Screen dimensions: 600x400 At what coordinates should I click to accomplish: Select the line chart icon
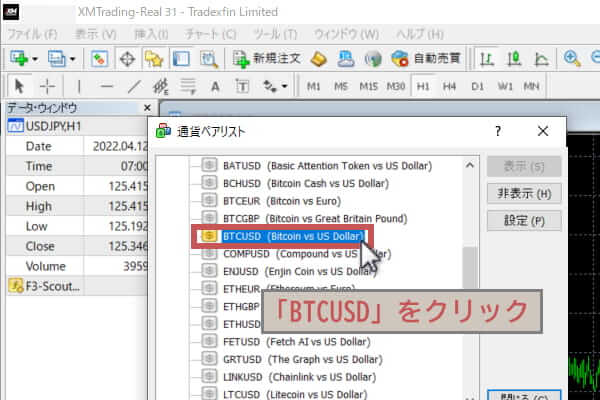coord(541,59)
